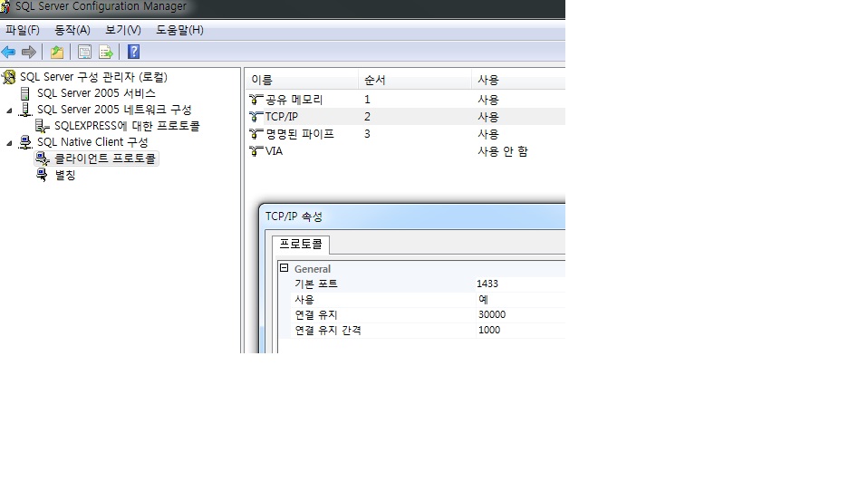
Task: Select SQLEXPRESS에 대한 프로토콜 tree item
Action: pos(127,126)
